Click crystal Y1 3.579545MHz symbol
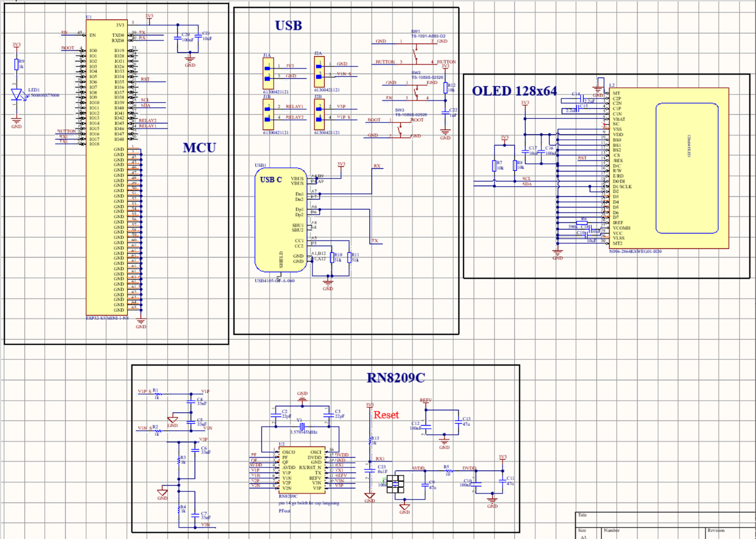 [x=302, y=427]
